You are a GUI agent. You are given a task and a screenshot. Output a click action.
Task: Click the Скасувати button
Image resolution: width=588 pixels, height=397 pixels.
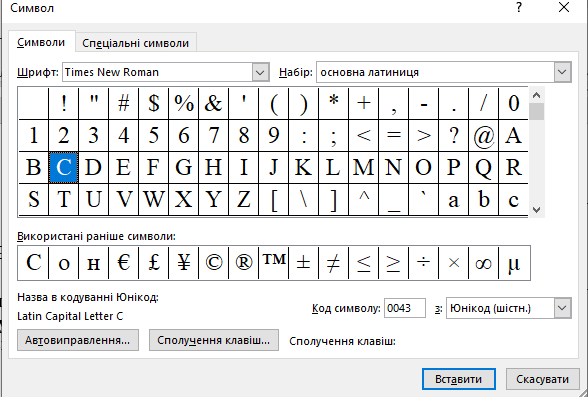[x=542, y=379]
